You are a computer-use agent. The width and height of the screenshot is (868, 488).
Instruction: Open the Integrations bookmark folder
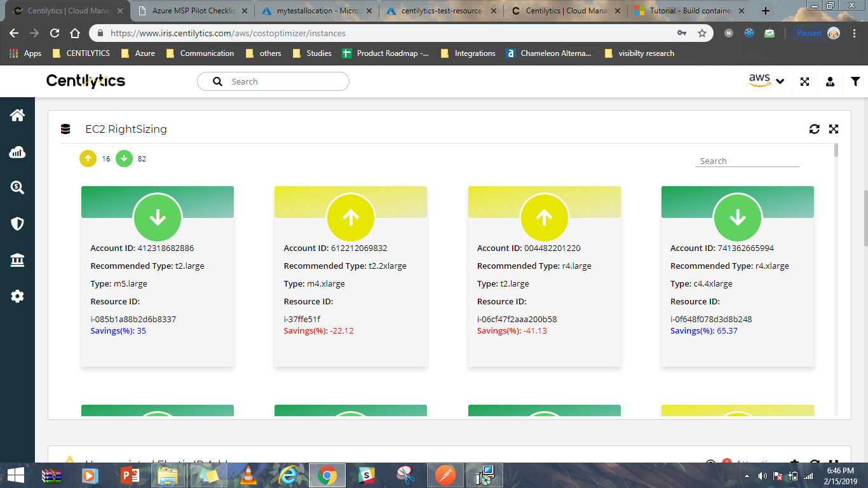(468, 53)
